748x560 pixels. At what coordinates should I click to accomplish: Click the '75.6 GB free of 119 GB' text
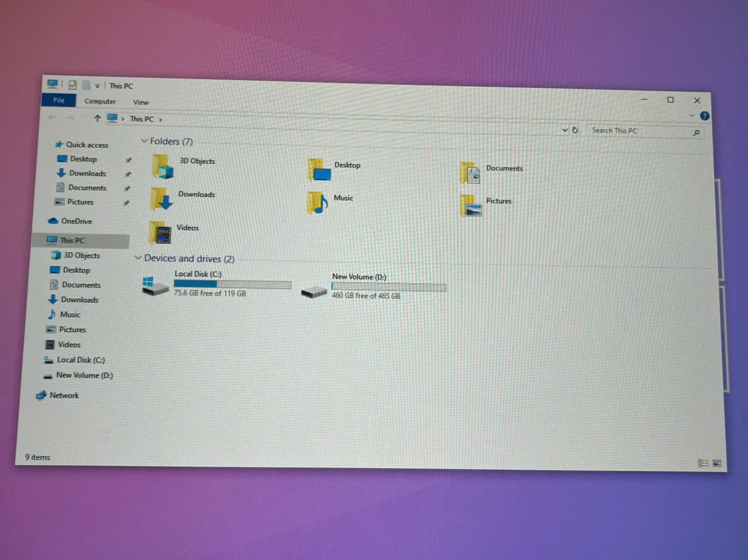tap(210, 293)
